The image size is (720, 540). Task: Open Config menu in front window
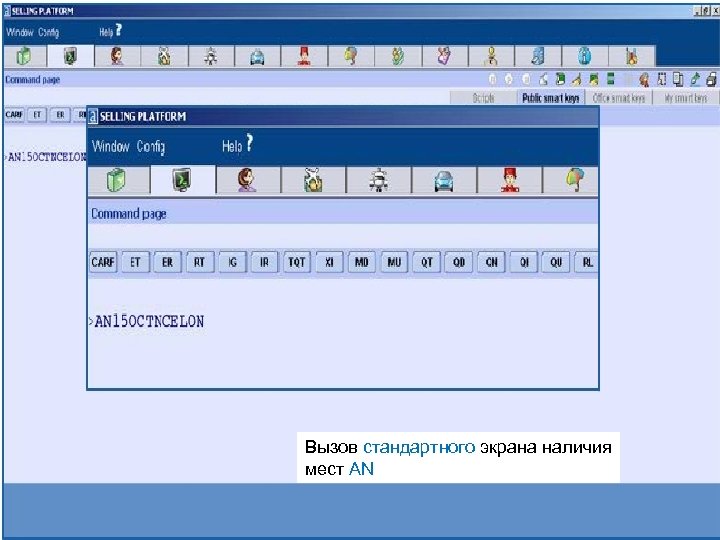(x=151, y=147)
